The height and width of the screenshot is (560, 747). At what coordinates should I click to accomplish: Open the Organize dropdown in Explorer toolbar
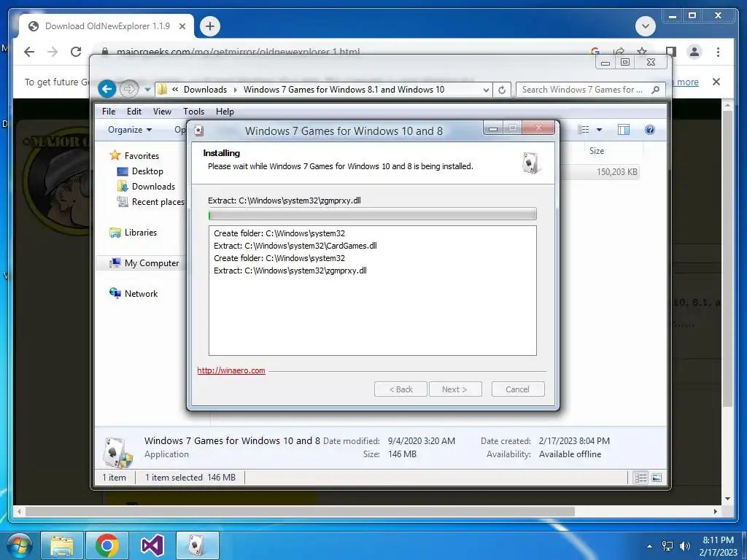pyautogui.click(x=130, y=130)
